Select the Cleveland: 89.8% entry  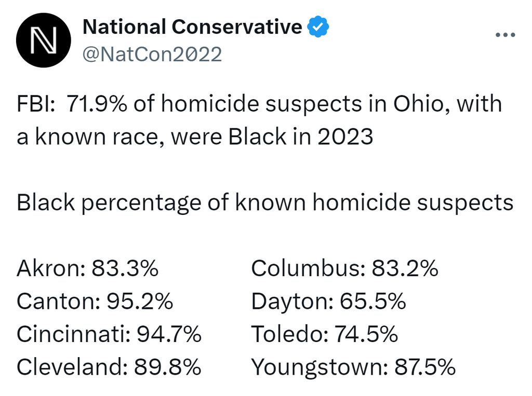click(109, 367)
